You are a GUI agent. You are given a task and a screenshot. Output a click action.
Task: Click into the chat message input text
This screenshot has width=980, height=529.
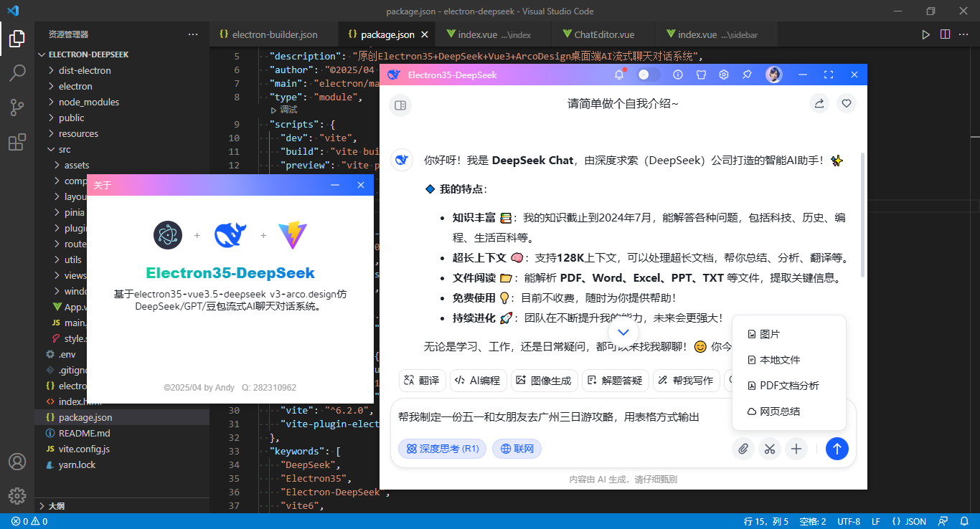click(549, 417)
